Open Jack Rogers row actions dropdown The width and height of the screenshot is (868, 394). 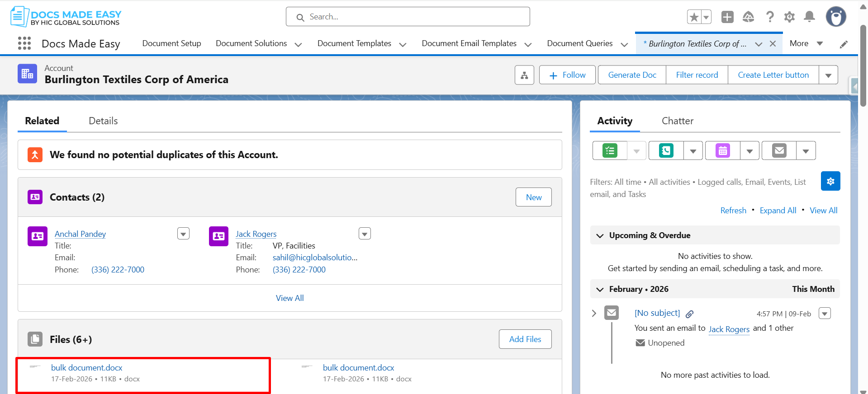pos(365,234)
